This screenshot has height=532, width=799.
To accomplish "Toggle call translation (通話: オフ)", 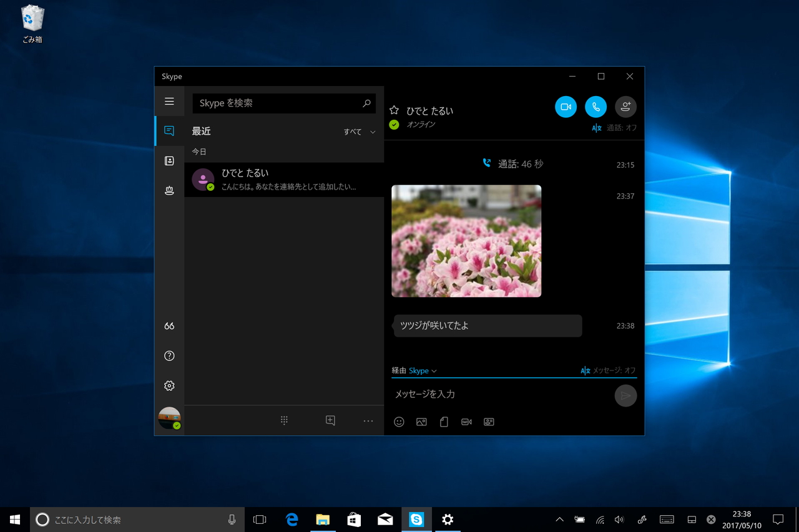I will point(614,128).
